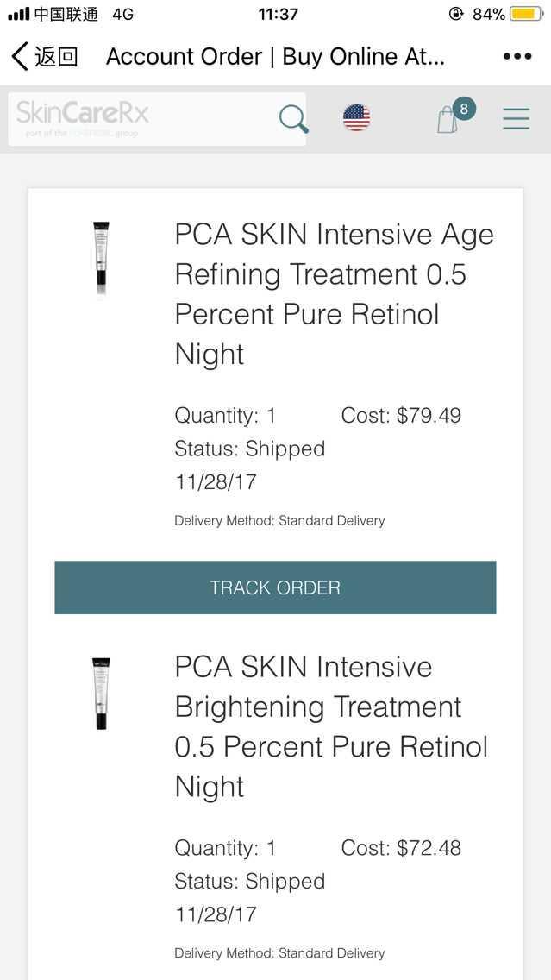Tap the battery indicator in status bar
The width and height of the screenshot is (551, 980).
point(525,14)
